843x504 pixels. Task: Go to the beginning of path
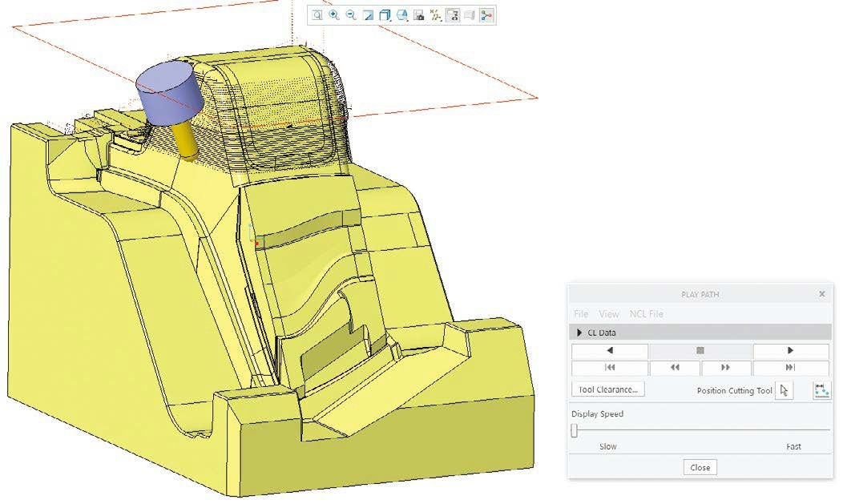[x=610, y=368]
